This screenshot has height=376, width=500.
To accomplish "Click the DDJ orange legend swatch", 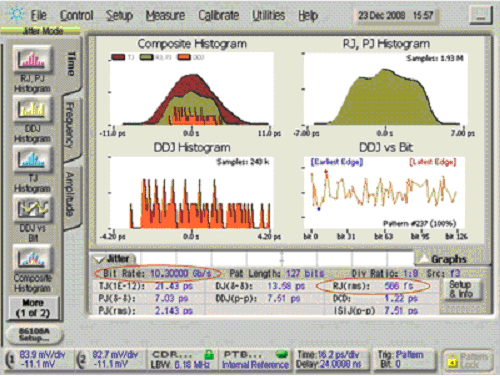I will tap(183, 57).
